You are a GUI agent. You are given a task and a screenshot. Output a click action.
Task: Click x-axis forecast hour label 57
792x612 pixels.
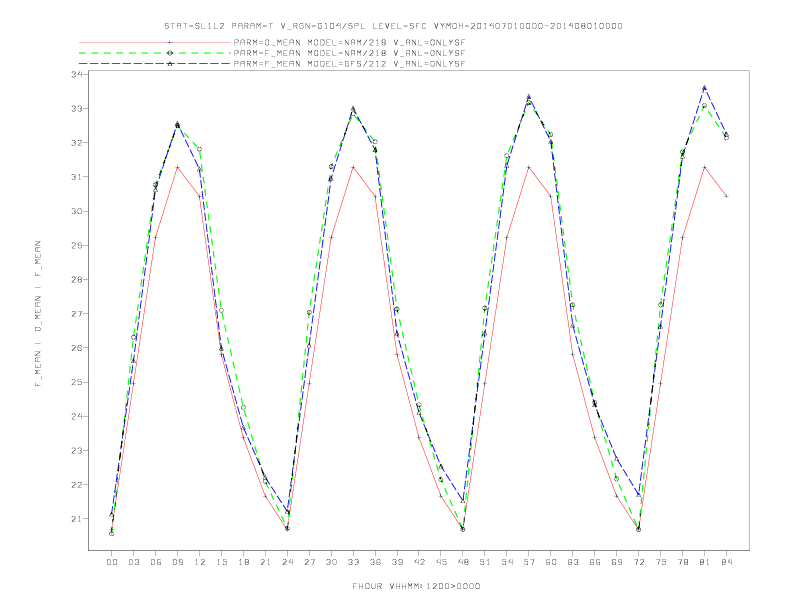coord(529,562)
